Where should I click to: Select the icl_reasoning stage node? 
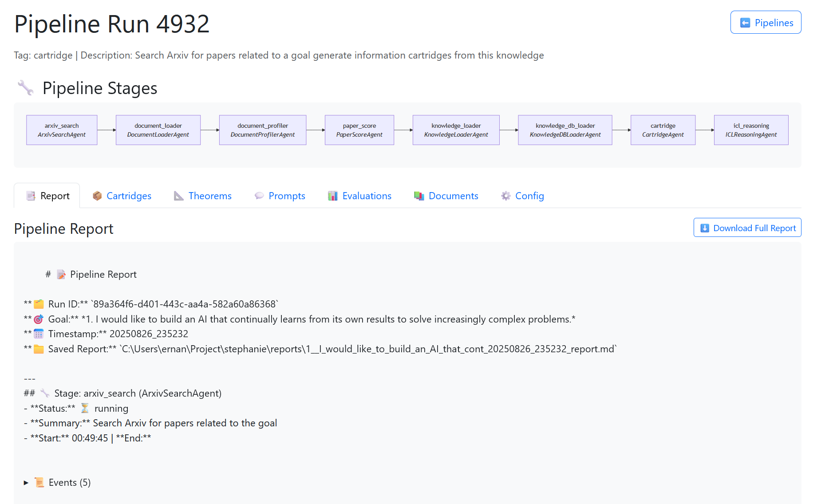coord(751,130)
